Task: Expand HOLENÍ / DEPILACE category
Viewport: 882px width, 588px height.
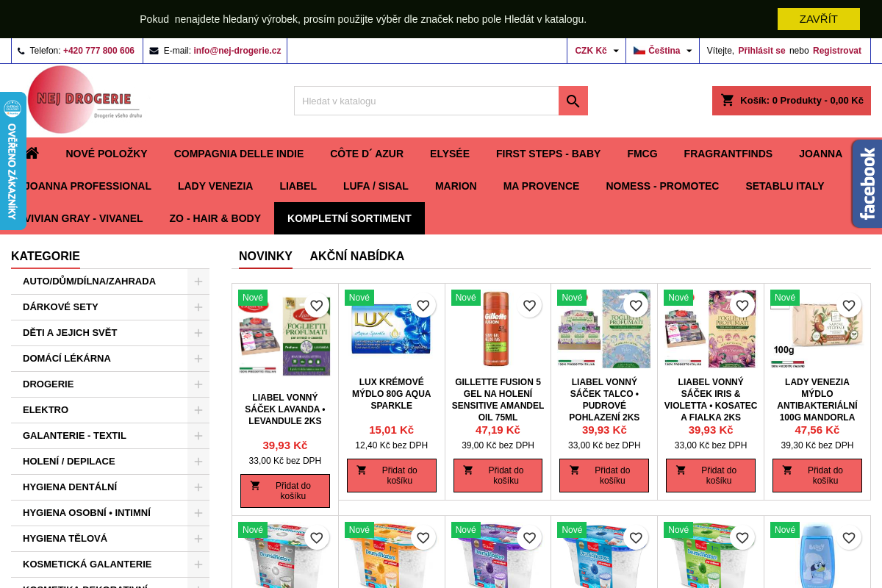Action: pos(198,462)
